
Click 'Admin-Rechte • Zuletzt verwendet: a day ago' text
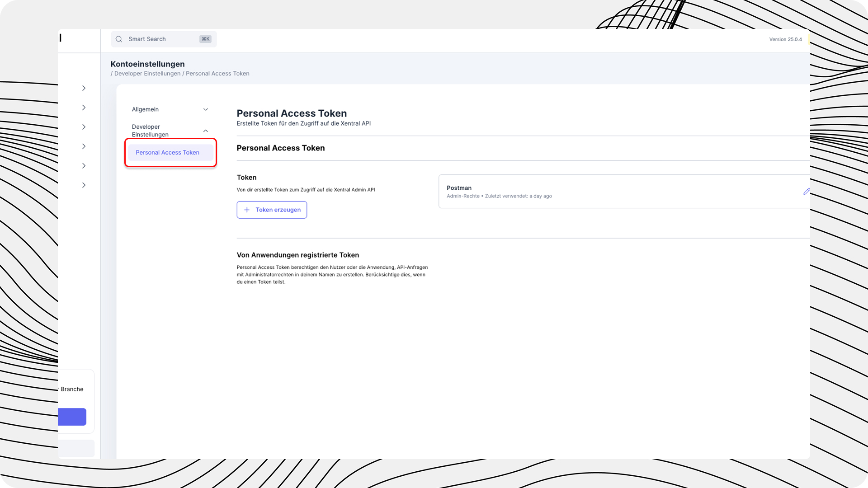pos(499,196)
